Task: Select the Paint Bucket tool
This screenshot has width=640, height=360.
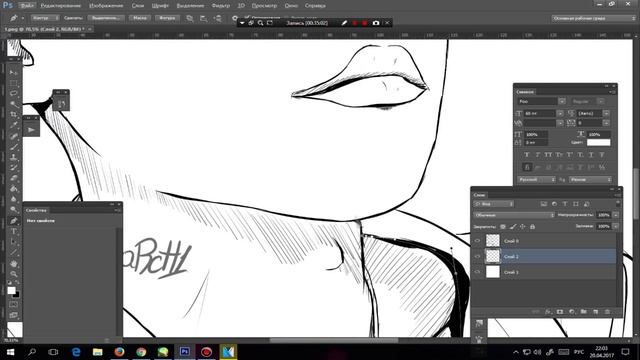Action: (13, 189)
